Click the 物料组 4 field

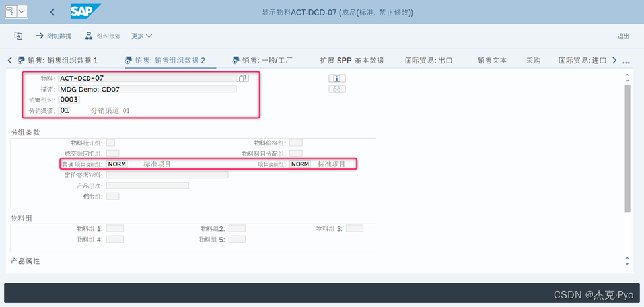click(x=114, y=239)
